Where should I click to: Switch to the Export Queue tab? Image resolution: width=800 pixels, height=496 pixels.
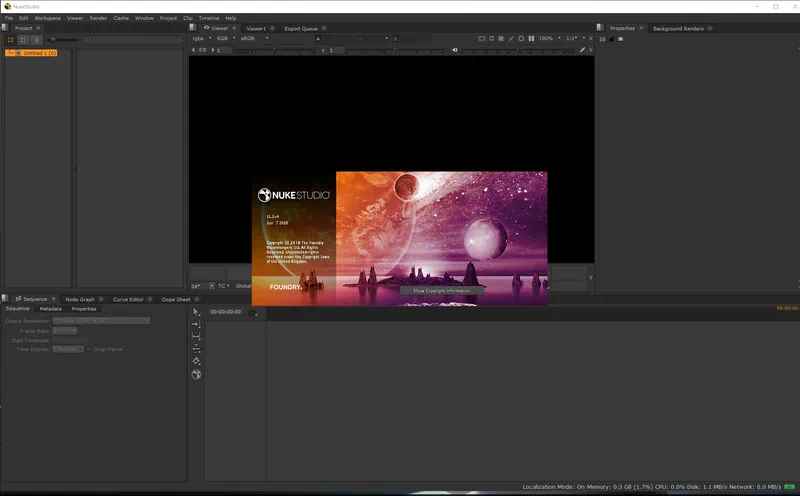point(301,29)
